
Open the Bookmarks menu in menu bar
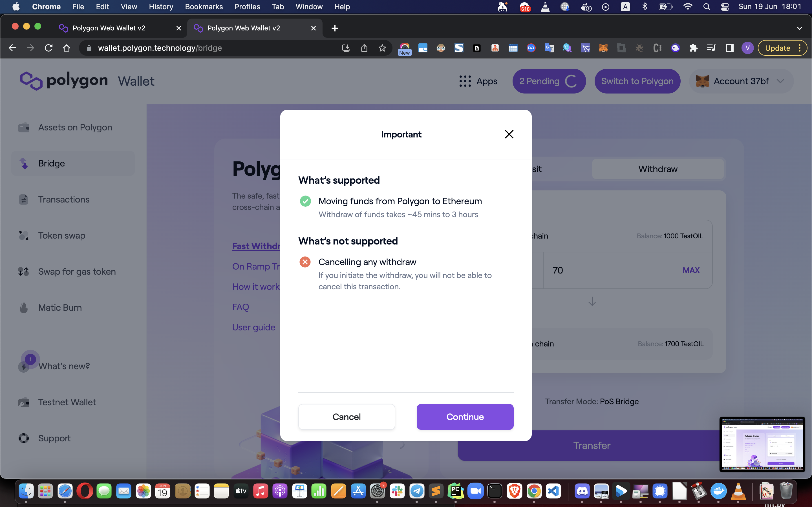pos(204,7)
